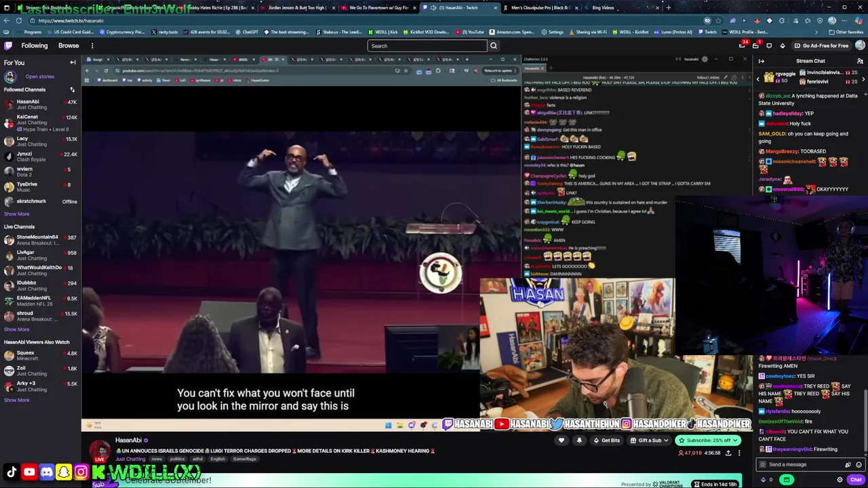Screen dimensions: 868x488
Task: Select the politics stream tag
Action: (177, 459)
